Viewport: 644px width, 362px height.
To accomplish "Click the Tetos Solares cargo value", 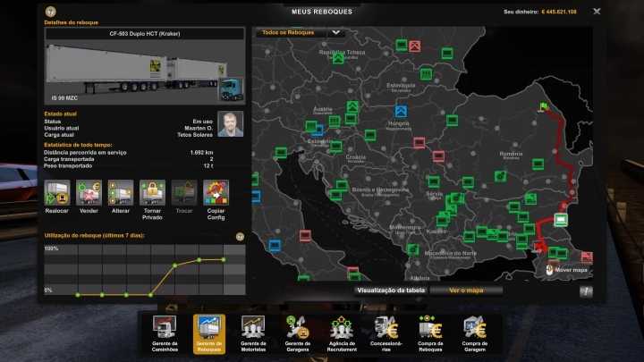I will [195, 135].
